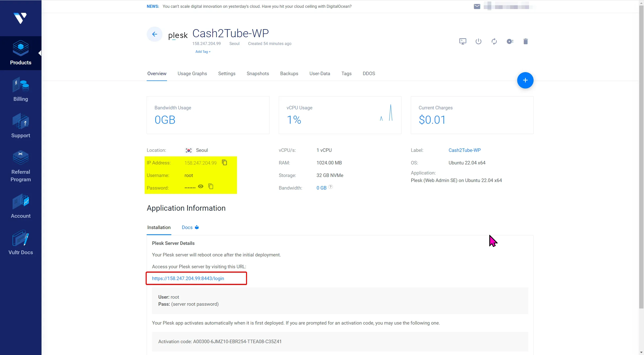The height and width of the screenshot is (355, 644).
Task: Switch to the Usage Graphs tab
Action: pos(192,74)
